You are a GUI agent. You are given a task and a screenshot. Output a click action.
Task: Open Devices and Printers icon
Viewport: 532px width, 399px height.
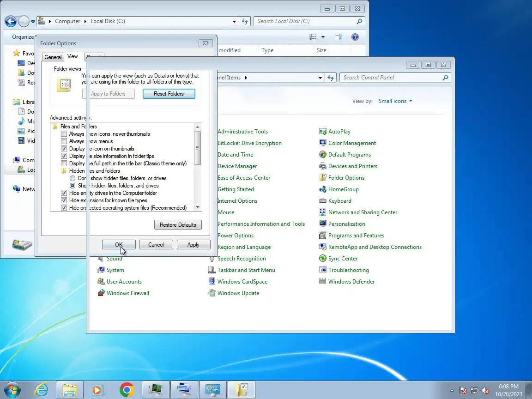[x=323, y=166]
